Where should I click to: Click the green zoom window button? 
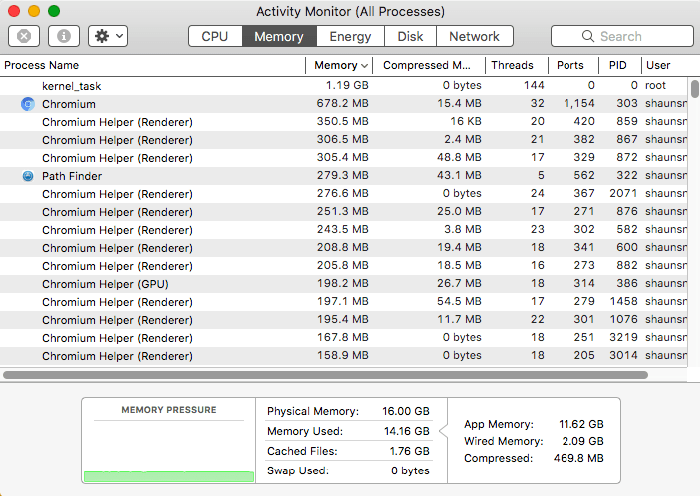coord(54,11)
